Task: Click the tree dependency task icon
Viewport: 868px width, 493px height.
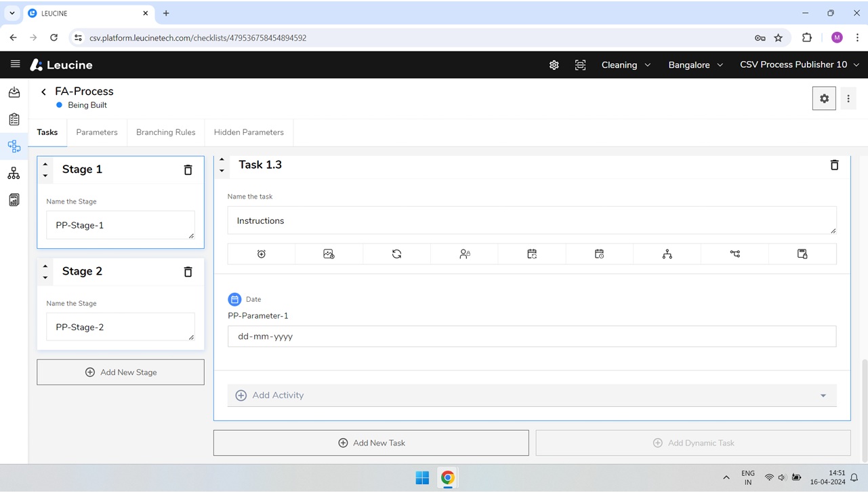Action: (x=667, y=254)
